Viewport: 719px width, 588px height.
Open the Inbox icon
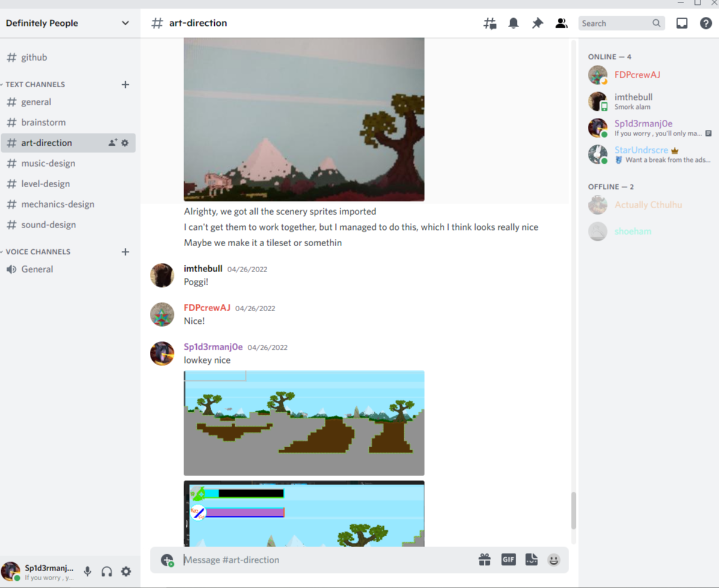pos(682,23)
